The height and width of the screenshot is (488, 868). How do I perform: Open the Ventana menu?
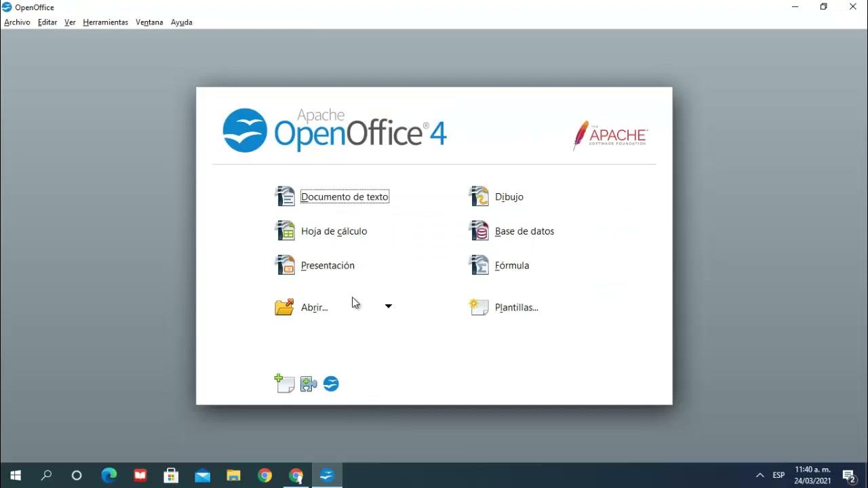point(149,22)
